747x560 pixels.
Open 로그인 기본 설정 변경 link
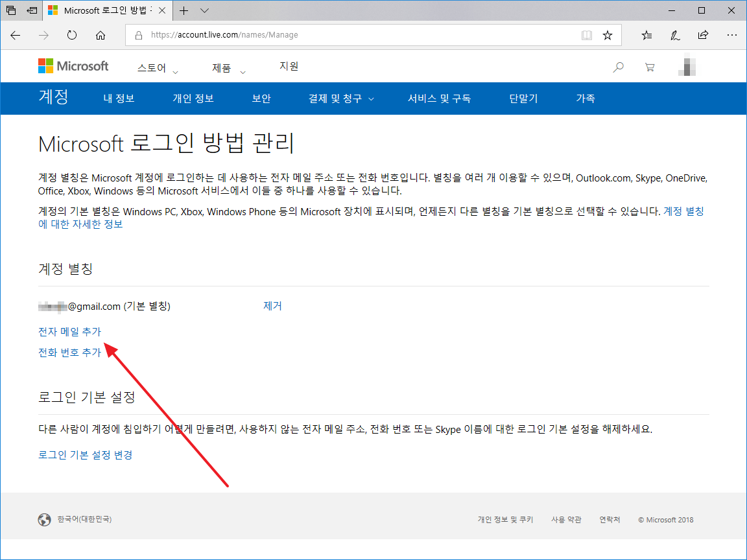click(86, 455)
